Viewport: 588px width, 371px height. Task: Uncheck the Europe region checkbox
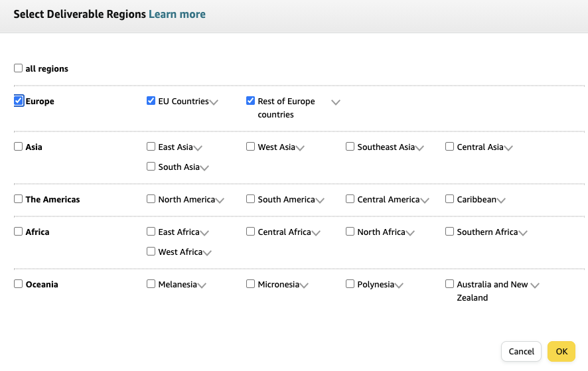pos(19,101)
